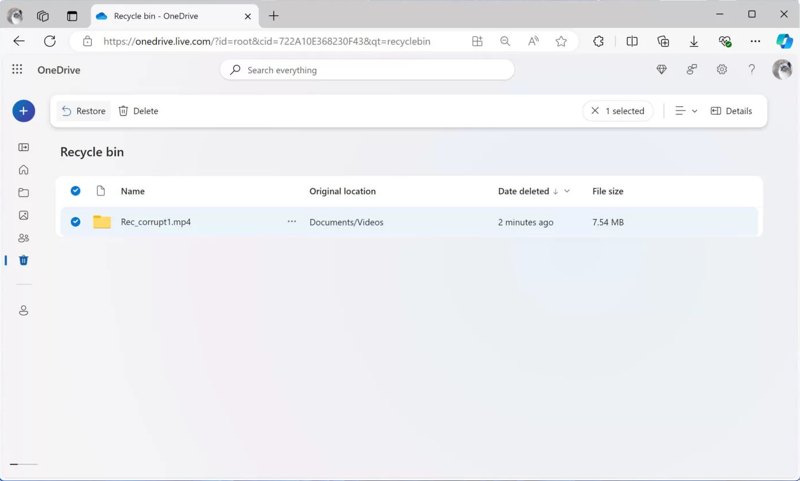The height and width of the screenshot is (481, 800).
Task: Open browser extensions puzzle icon
Action: click(598, 41)
